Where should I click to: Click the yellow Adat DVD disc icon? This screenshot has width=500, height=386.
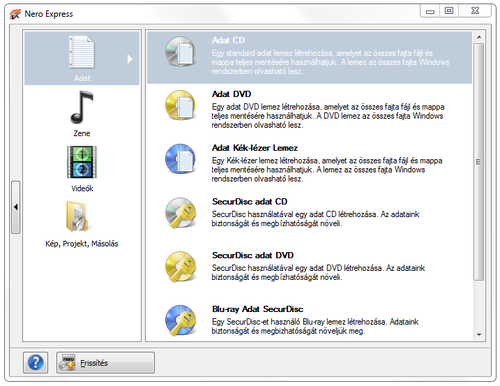coord(180,105)
